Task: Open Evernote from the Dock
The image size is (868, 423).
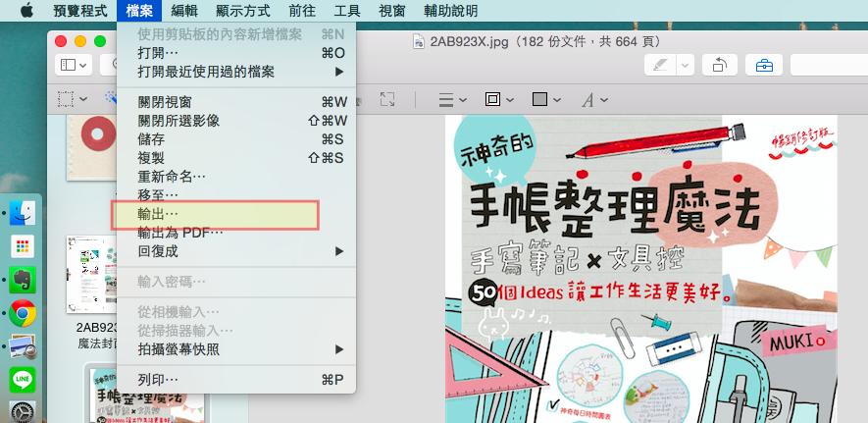Action: 23,280
